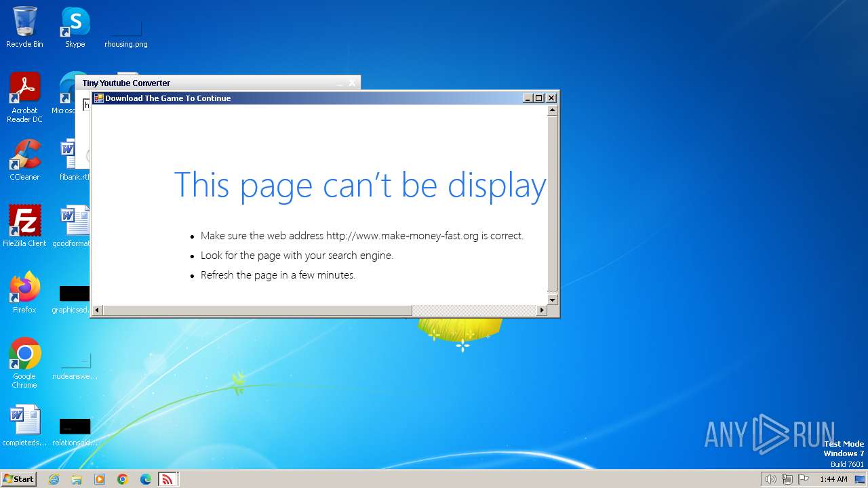
Task: Open Google Chrome desktop shortcut
Action: pos(24,363)
